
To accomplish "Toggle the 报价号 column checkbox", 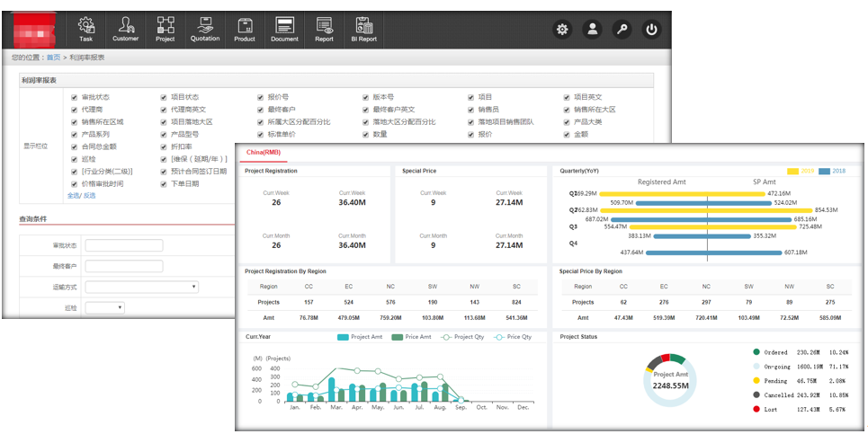I will coord(261,97).
